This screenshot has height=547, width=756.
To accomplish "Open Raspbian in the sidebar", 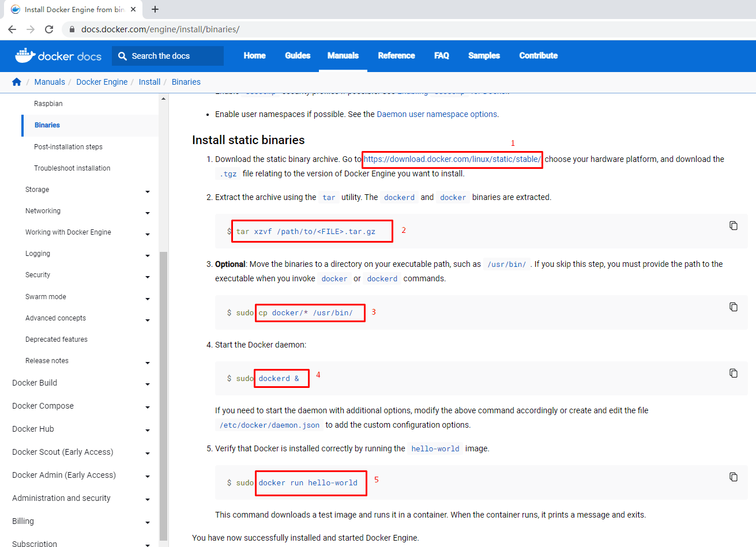I will (x=48, y=104).
